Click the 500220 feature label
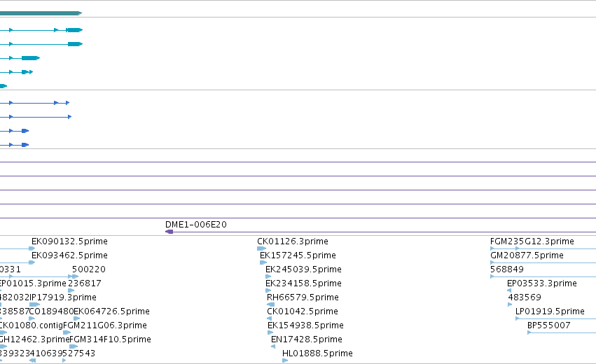 coord(88,269)
